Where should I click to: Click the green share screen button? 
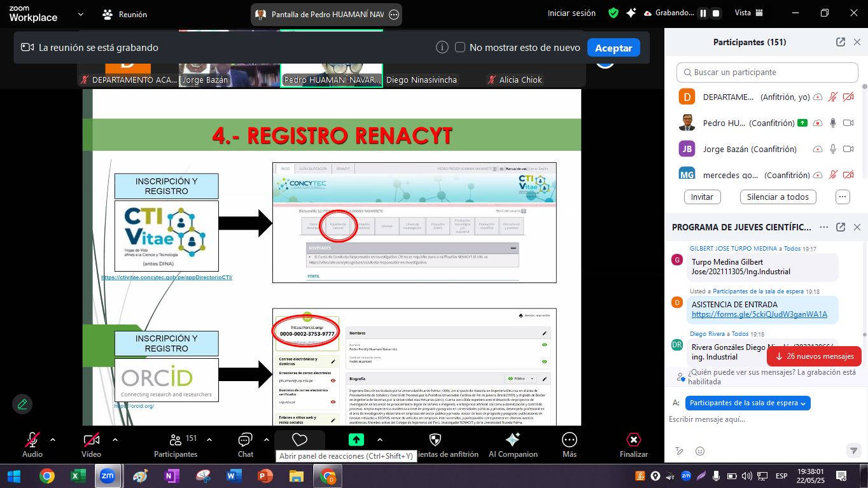coord(356,440)
